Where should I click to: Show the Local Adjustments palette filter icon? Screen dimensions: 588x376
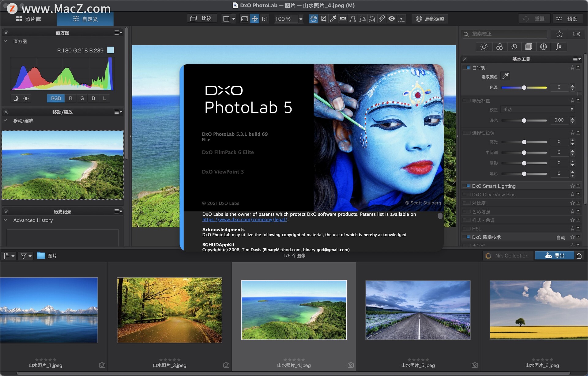tap(544, 47)
